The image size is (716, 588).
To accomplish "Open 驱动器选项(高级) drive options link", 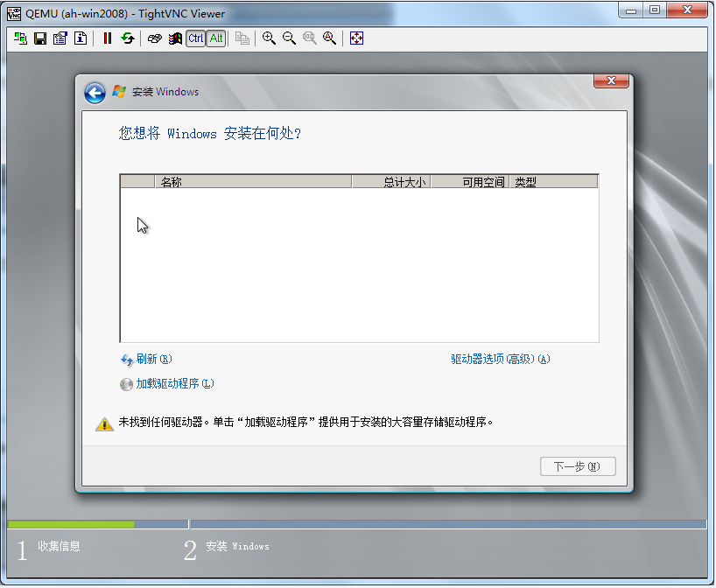I will tap(500, 360).
